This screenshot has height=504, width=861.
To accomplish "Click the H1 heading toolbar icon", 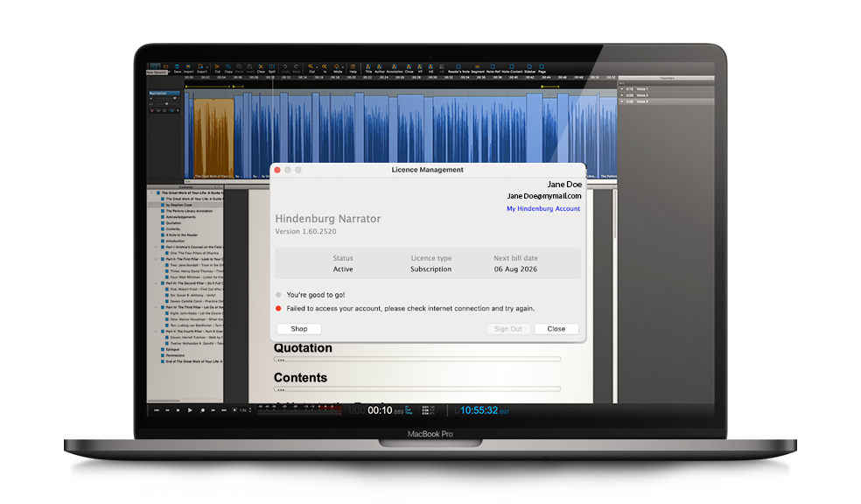I will pyautogui.click(x=420, y=68).
